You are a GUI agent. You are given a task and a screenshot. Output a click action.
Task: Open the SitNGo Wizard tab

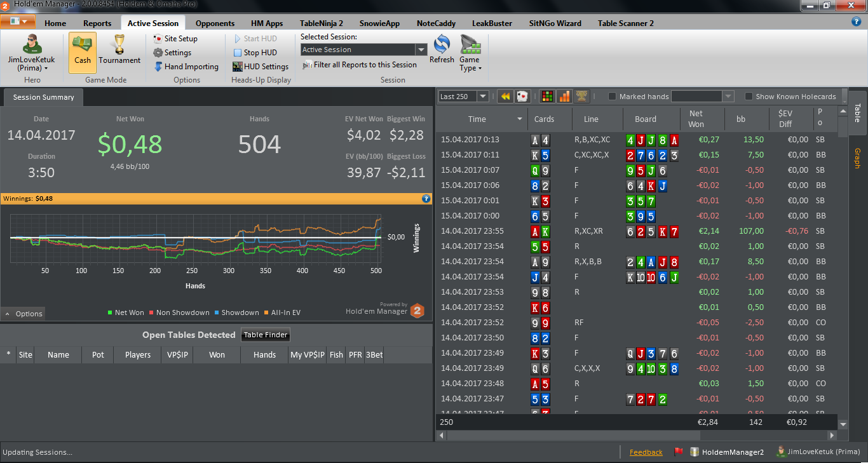(555, 23)
